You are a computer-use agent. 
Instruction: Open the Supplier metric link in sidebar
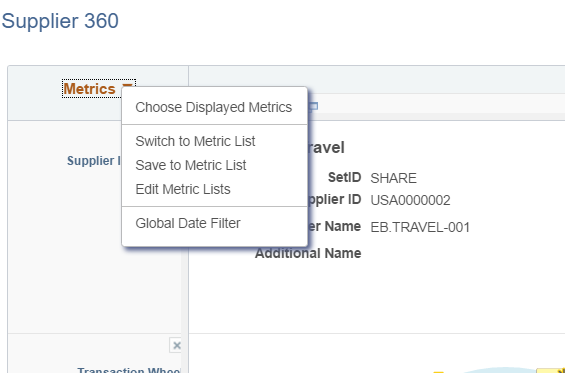click(94, 161)
